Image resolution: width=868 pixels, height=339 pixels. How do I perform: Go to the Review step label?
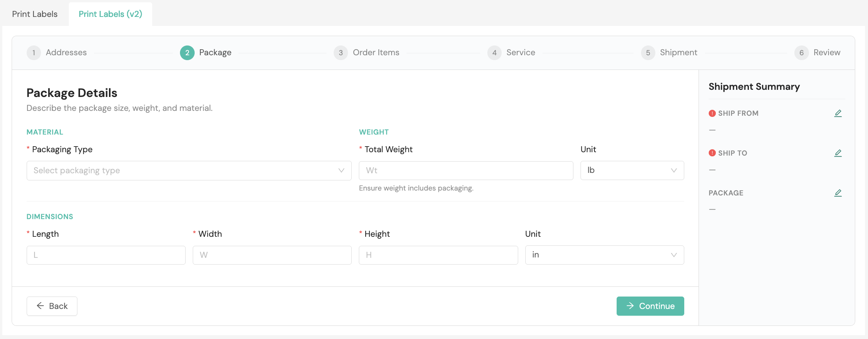pyautogui.click(x=827, y=53)
